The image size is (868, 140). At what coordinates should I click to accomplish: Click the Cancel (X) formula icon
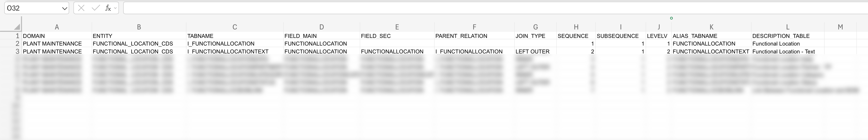[81, 8]
